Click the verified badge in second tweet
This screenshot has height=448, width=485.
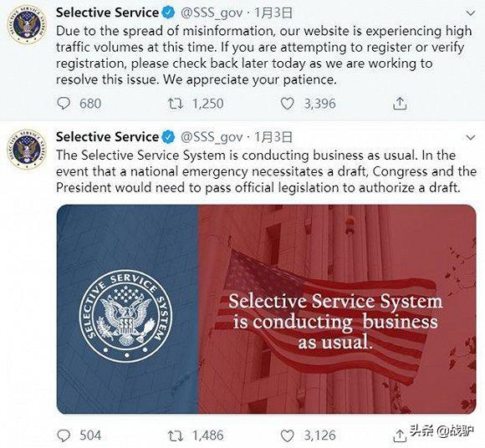(x=169, y=137)
